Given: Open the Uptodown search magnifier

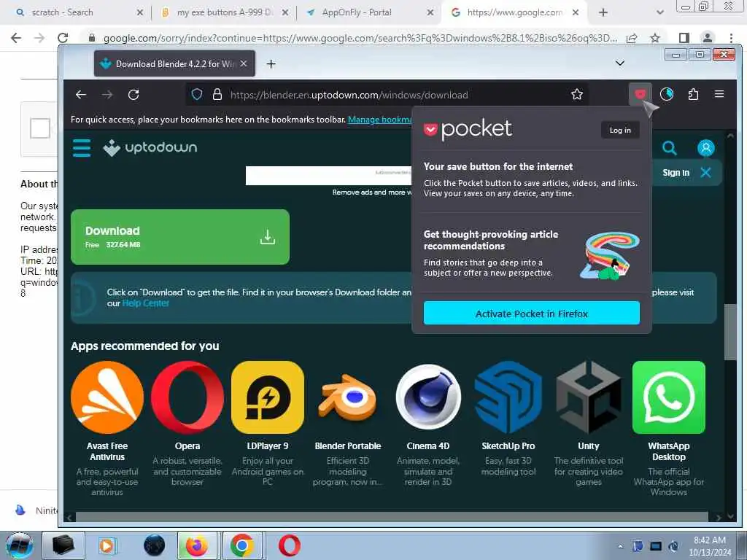Looking at the screenshot, I should (x=669, y=148).
